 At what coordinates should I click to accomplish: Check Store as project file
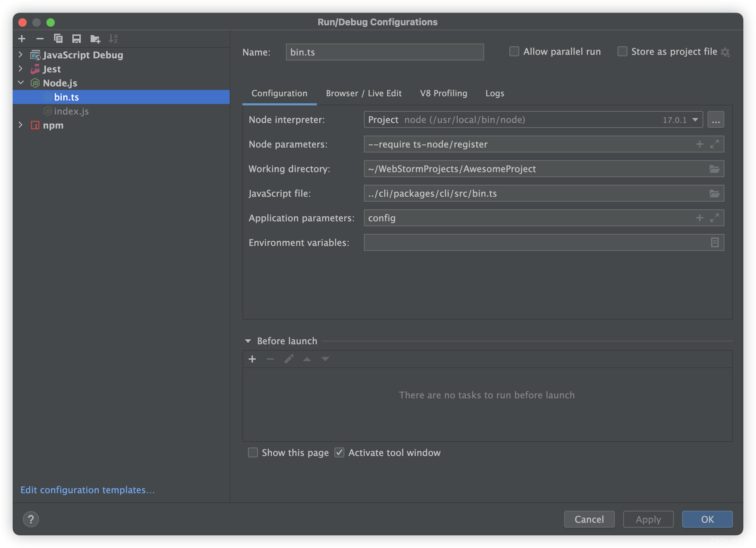pos(623,52)
